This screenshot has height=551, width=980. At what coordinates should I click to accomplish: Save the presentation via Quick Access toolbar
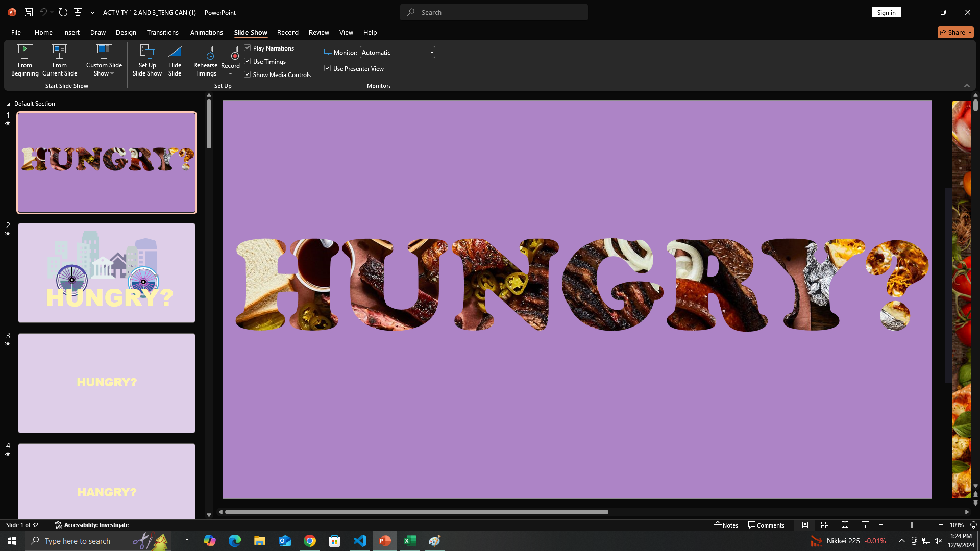point(28,12)
